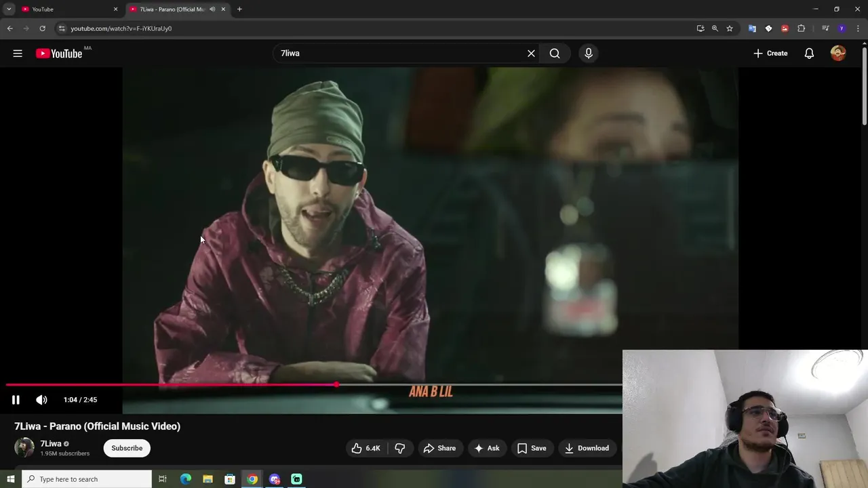Open the zoom magnifier in address bar

(715, 28)
